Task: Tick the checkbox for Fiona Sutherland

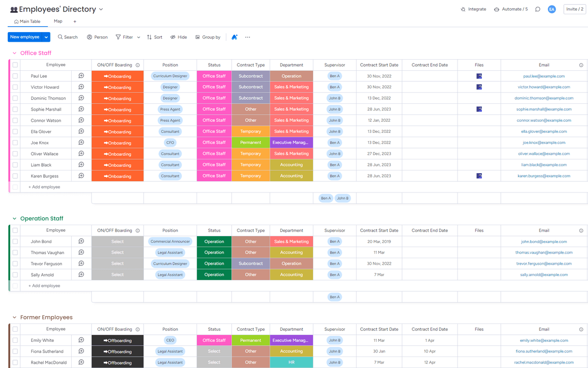Action: coord(15,351)
